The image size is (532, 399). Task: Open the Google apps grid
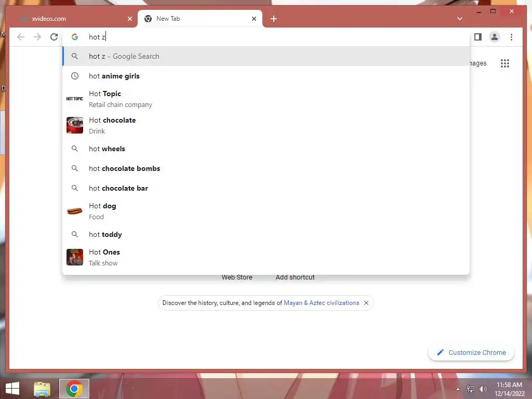(x=505, y=63)
